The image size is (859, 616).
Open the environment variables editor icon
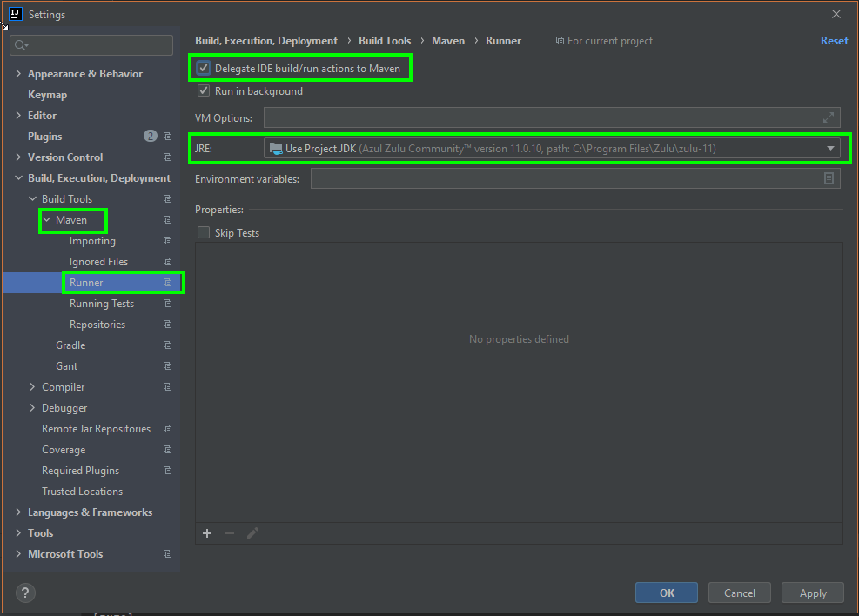pyautogui.click(x=829, y=178)
